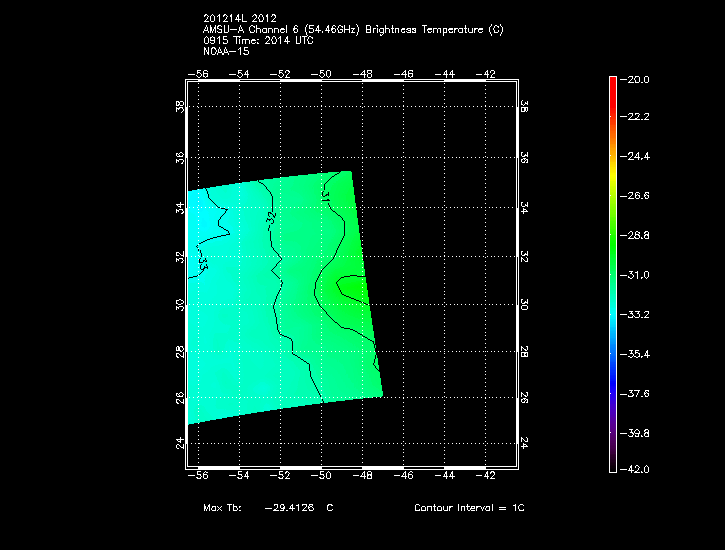Click the -32 contour line label

coord(271,214)
